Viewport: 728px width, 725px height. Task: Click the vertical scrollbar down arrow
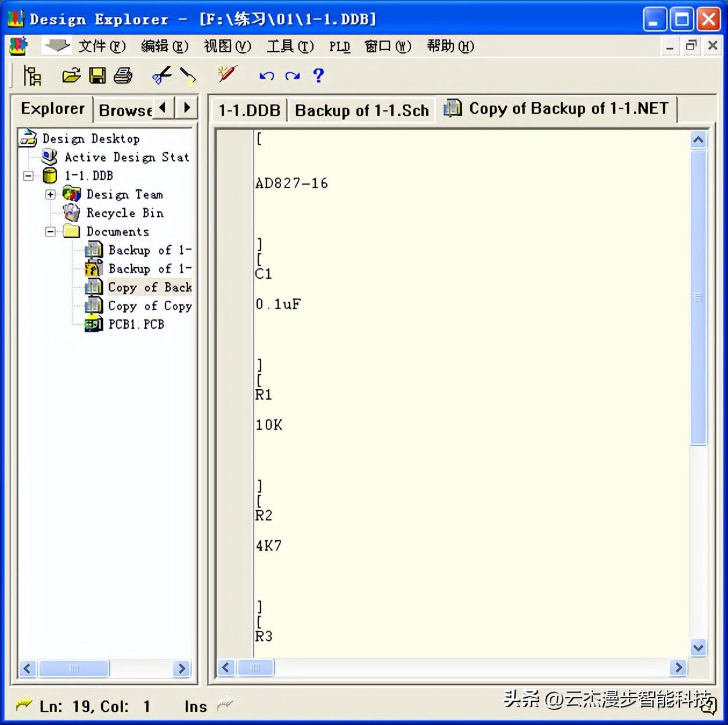point(698,647)
